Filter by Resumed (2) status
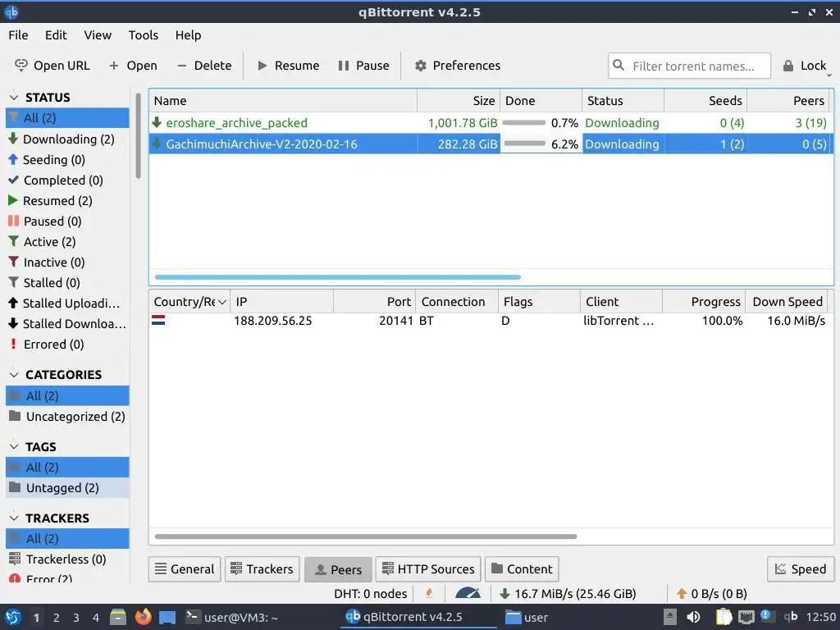Image resolution: width=840 pixels, height=630 pixels. click(x=67, y=201)
